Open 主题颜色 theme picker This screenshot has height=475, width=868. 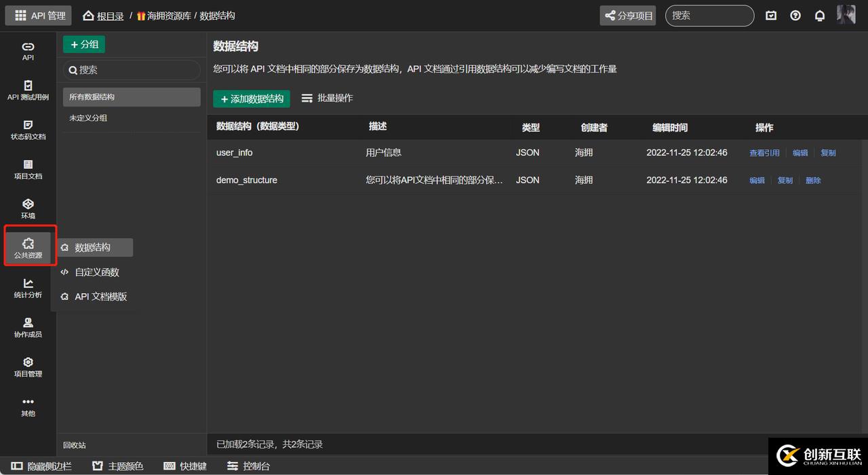pos(118,466)
